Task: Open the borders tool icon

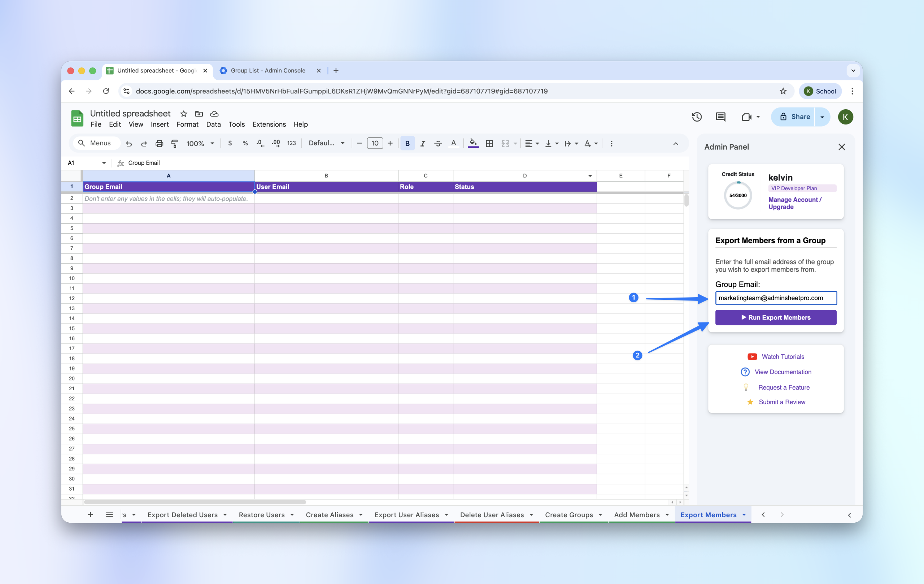Action: pos(489,144)
